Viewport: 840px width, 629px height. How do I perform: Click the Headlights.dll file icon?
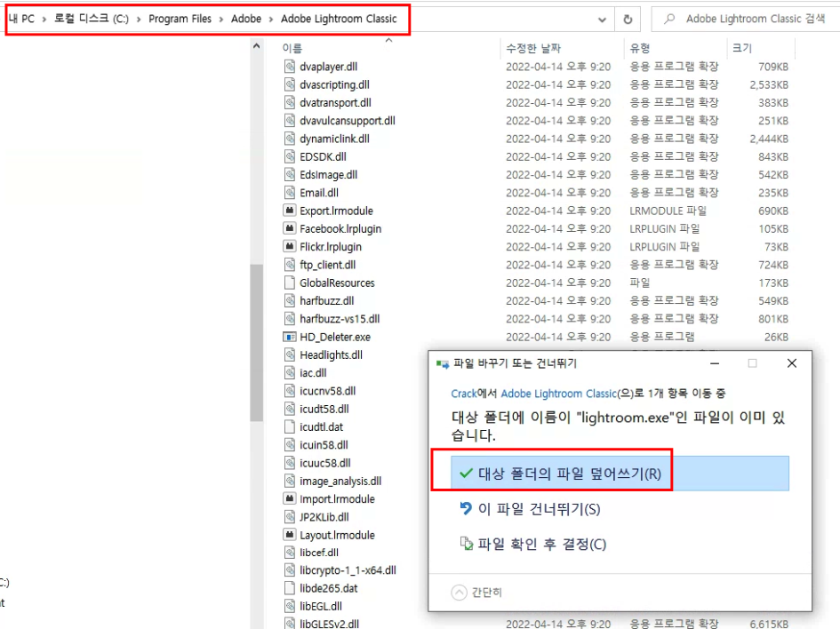click(x=289, y=354)
